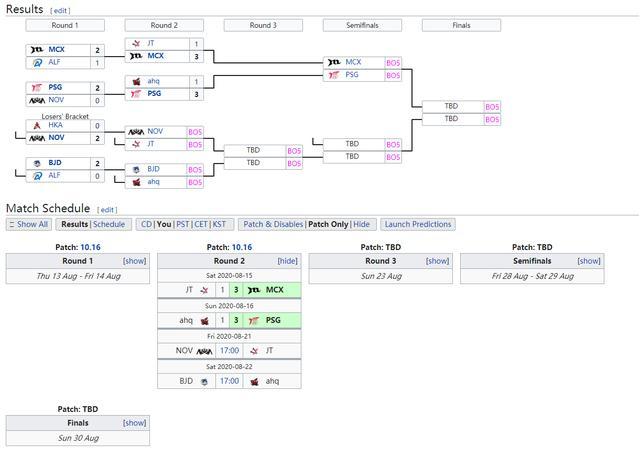Viewport: 640px width, 456px height.
Task: Click HKA logo in Losers' Bracket
Action: pyautogui.click(x=37, y=125)
